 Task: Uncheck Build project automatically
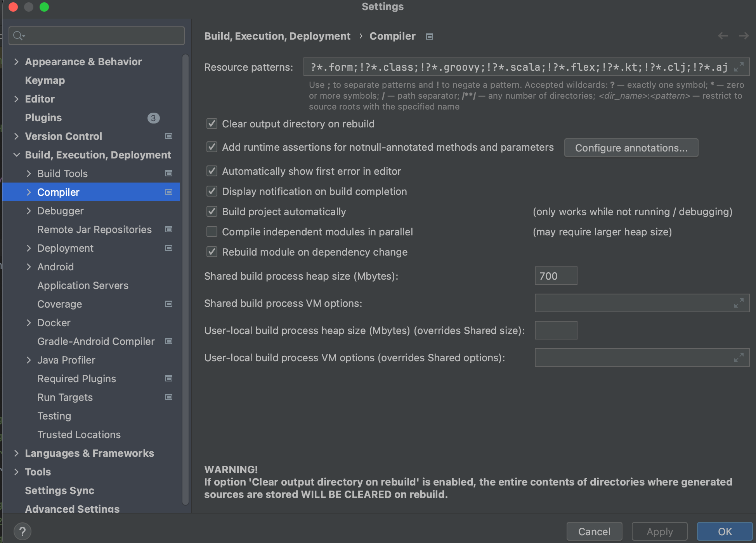tap(212, 212)
